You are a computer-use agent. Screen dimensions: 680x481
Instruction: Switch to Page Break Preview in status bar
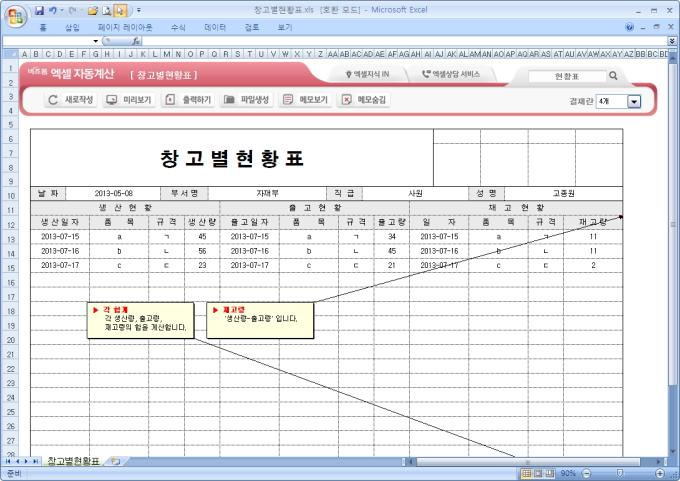550,473
